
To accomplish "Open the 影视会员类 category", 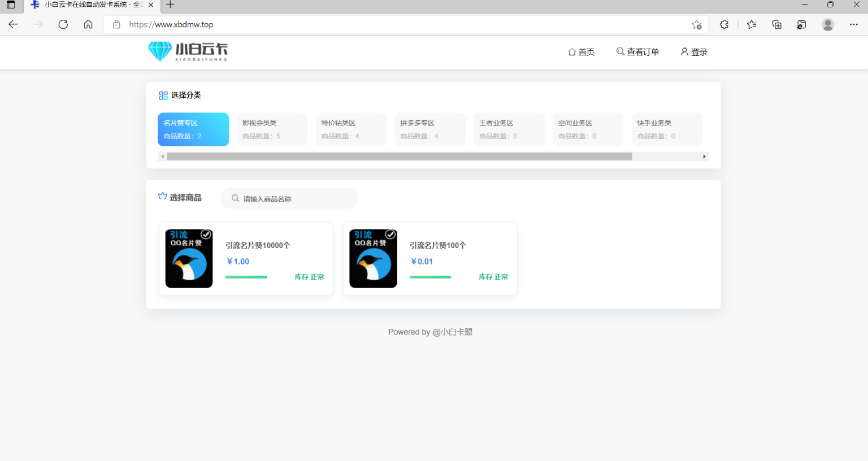I will (272, 129).
